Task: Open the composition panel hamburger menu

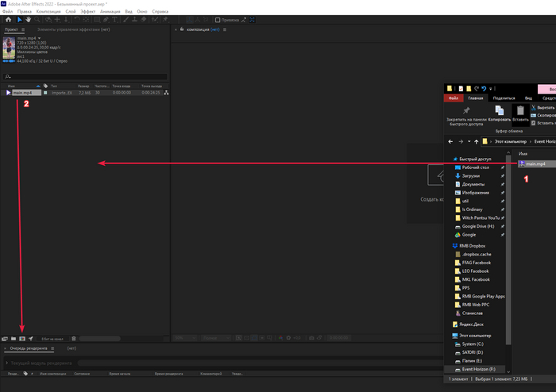Action: pyautogui.click(x=225, y=29)
